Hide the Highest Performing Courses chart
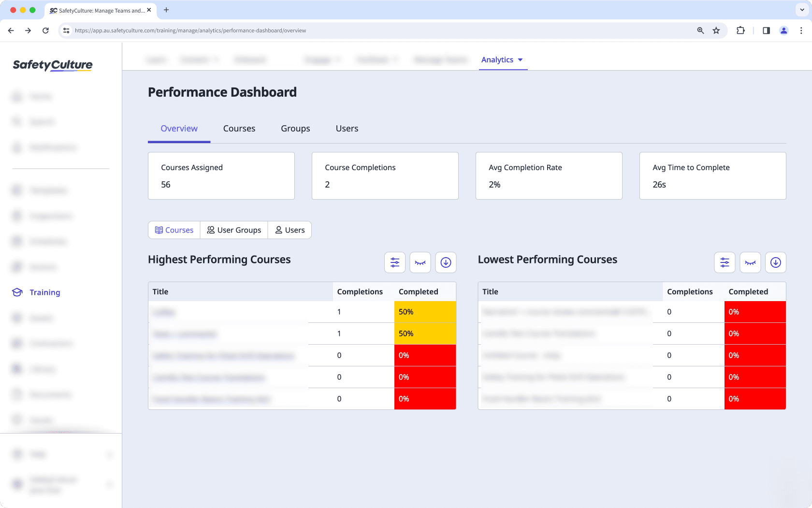 [420, 262]
